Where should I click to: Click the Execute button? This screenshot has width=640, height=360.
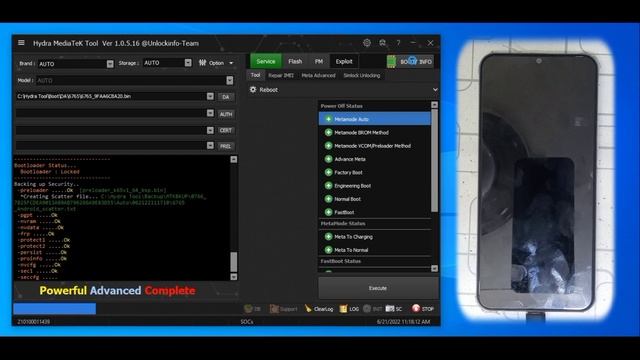tap(378, 288)
